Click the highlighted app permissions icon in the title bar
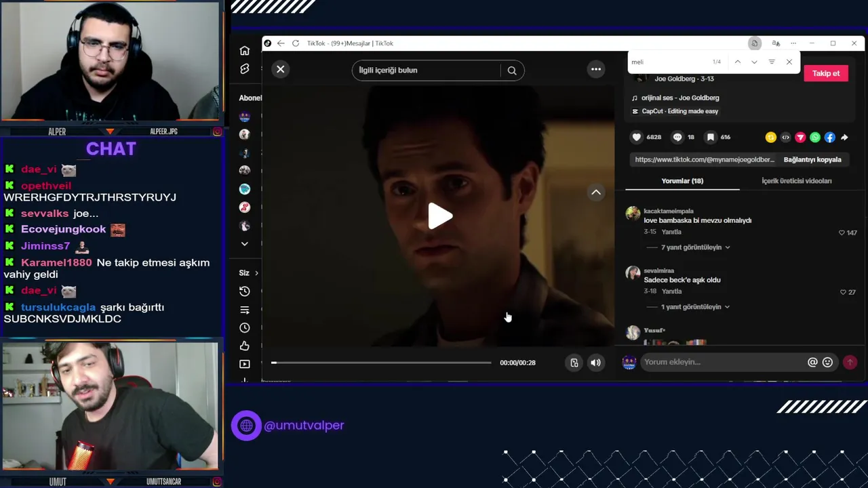The width and height of the screenshot is (868, 488). (754, 43)
